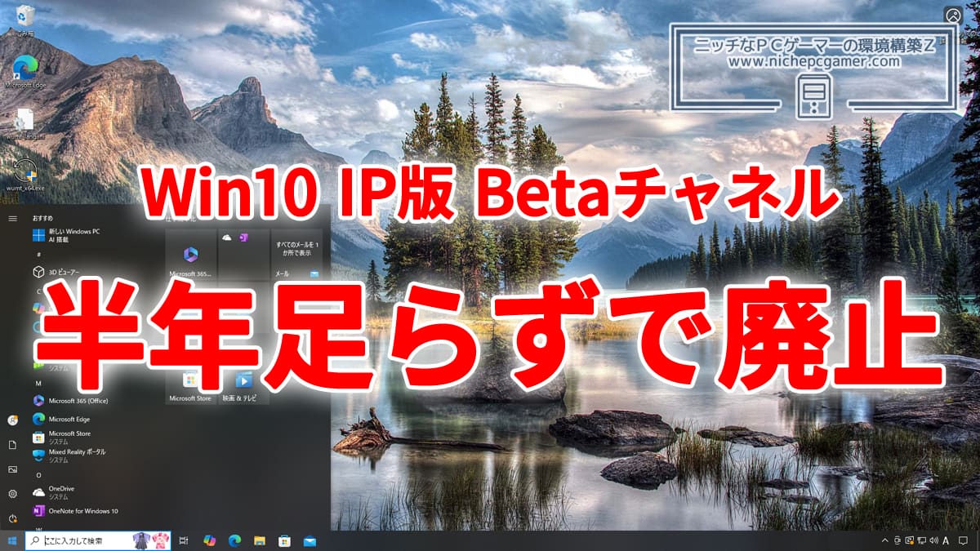Select the wumt_x64.exe desktop icon

(x=25, y=176)
